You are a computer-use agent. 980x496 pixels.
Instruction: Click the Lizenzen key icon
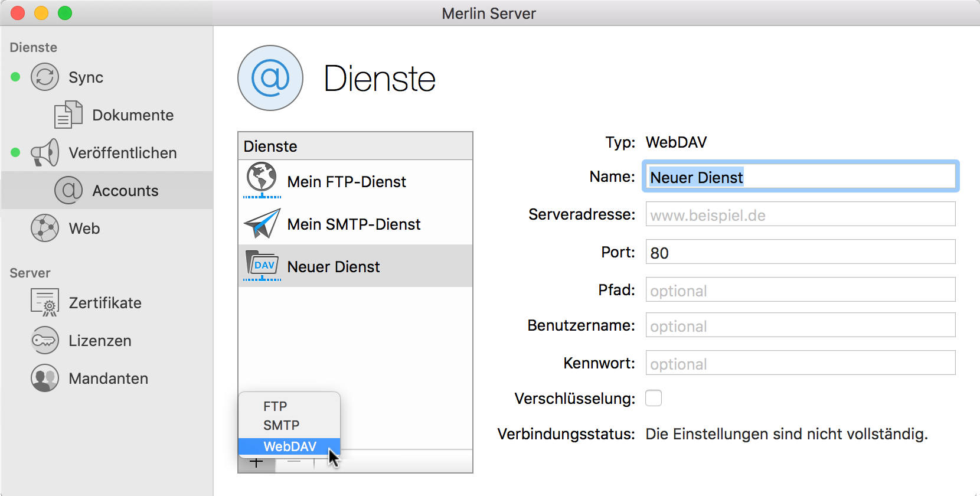point(45,341)
